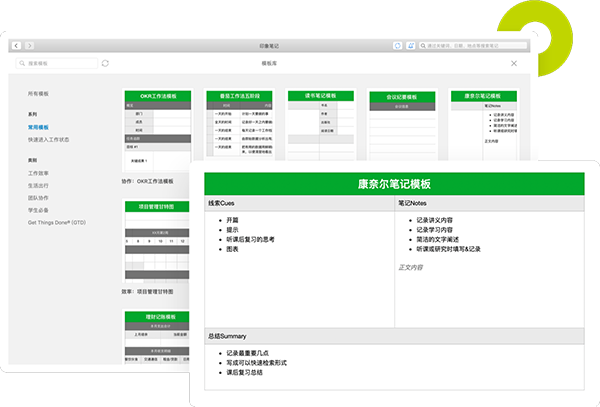Open the 番茄工作法五阶段 template thumbnail
This screenshot has height=407, width=600.
pyautogui.click(x=239, y=124)
